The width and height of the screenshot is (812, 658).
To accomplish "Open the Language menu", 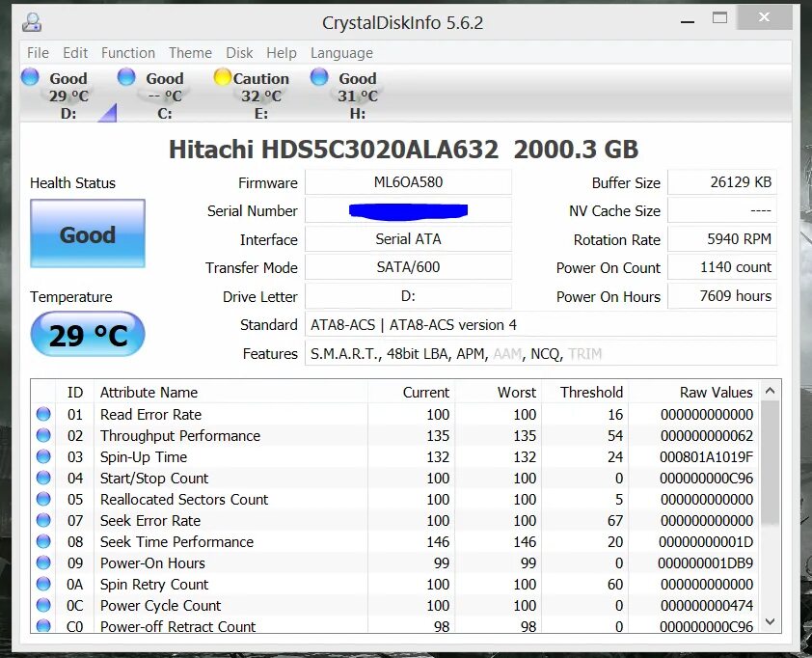I will pyautogui.click(x=341, y=53).
